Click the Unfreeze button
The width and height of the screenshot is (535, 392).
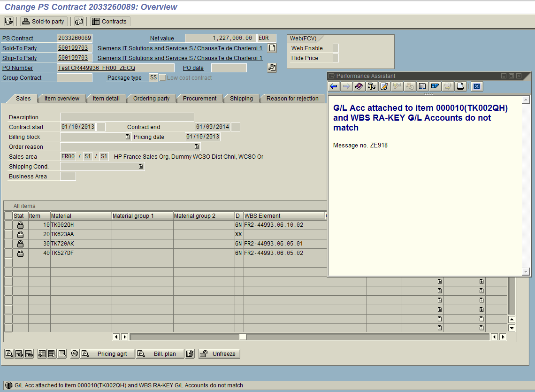pos(219,354)
